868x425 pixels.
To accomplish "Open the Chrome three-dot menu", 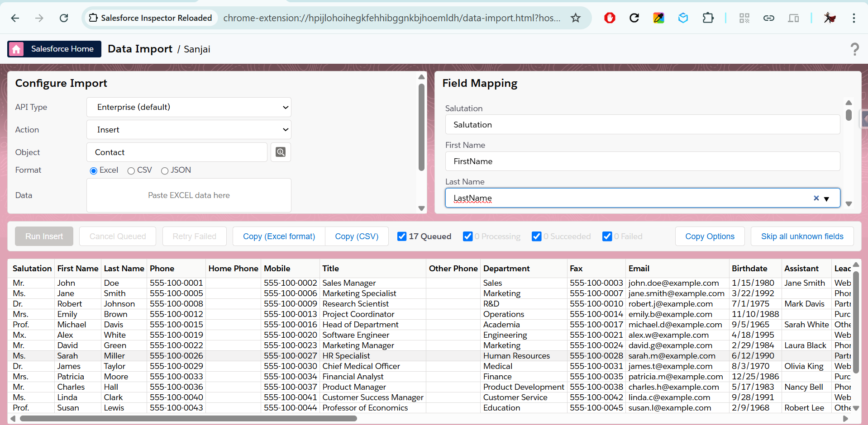I will pos(854,18).
